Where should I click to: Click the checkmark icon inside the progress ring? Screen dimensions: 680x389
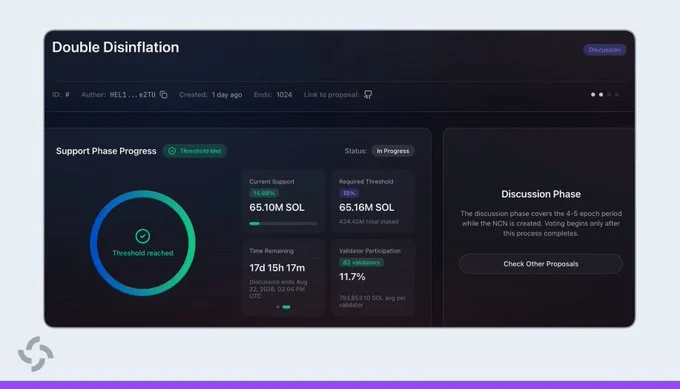[143, 236]
